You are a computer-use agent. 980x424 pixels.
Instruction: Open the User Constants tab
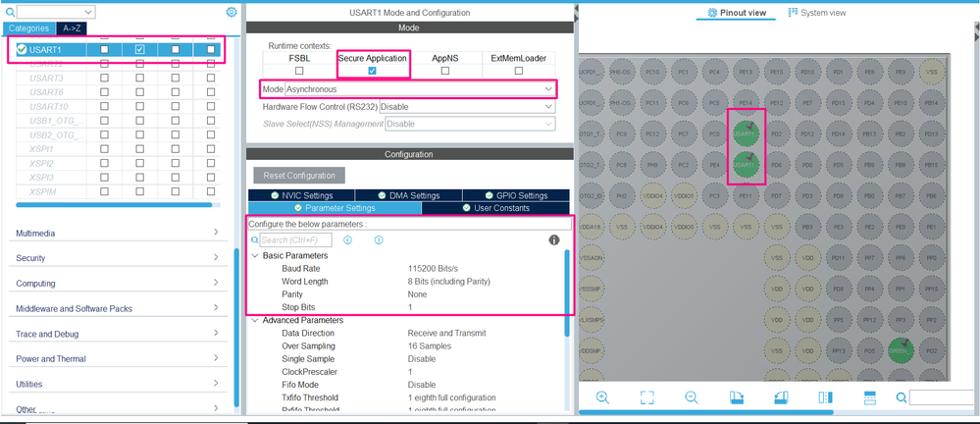coord(495,208)
